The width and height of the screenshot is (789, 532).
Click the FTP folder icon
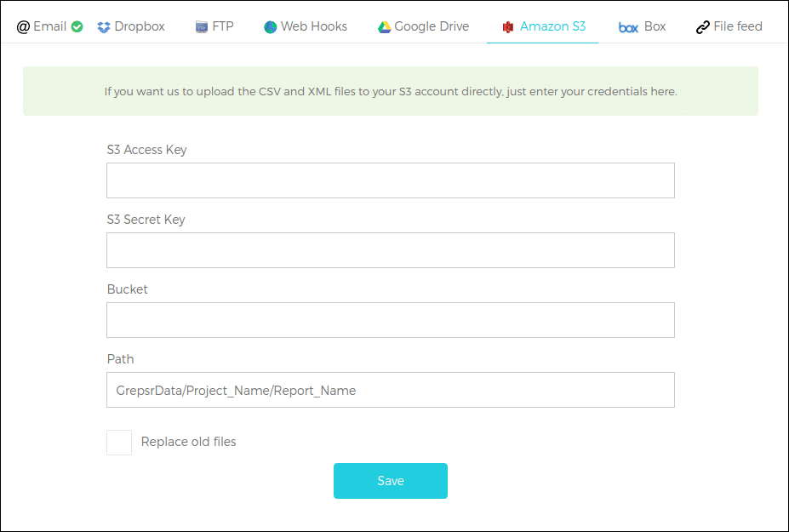pos(201,27)
